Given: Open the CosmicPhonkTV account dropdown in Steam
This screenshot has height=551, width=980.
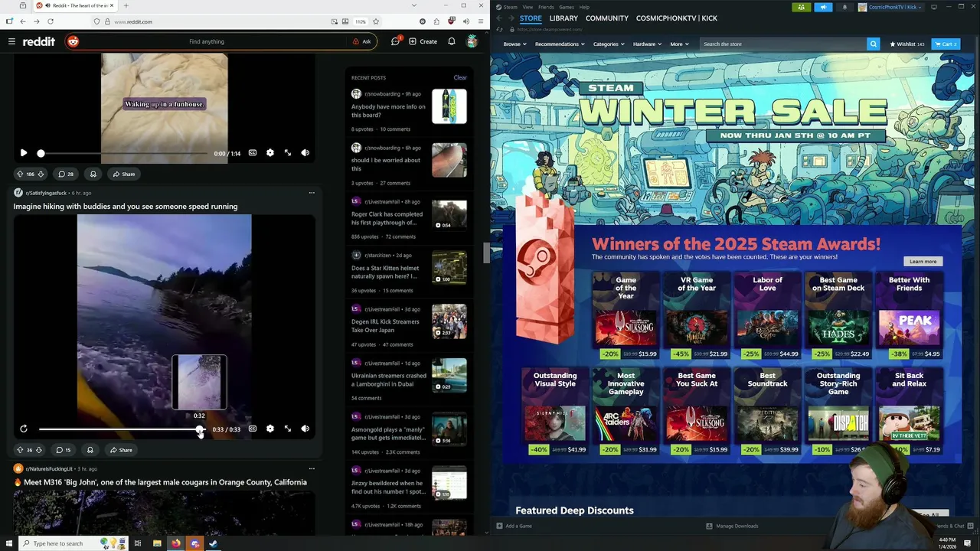Looking at the screenshot, I should coord(893,7).
